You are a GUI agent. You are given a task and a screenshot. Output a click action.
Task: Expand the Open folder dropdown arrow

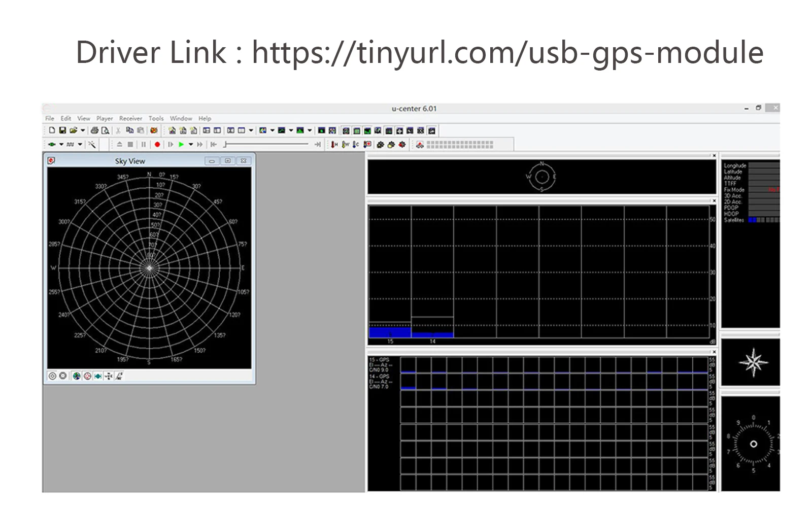(83, 130)
